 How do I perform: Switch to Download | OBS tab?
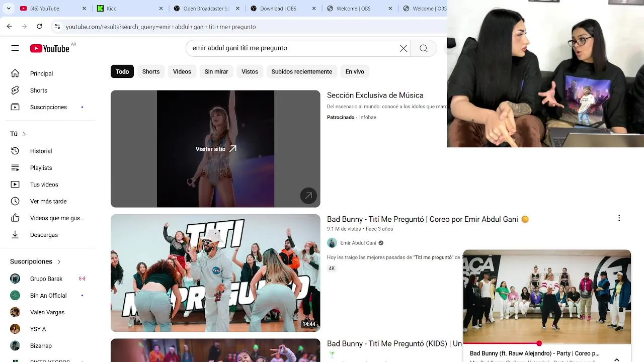(x=283, y=9)
